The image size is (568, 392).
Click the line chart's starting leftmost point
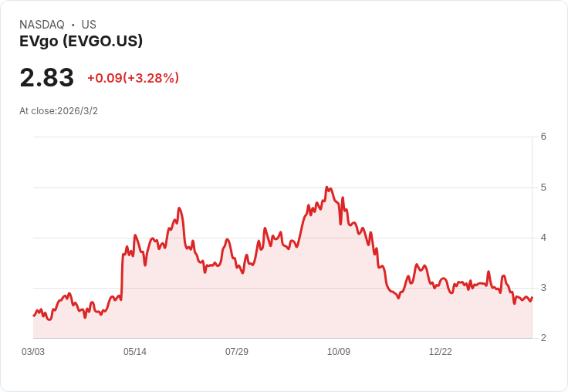[34, 316]
